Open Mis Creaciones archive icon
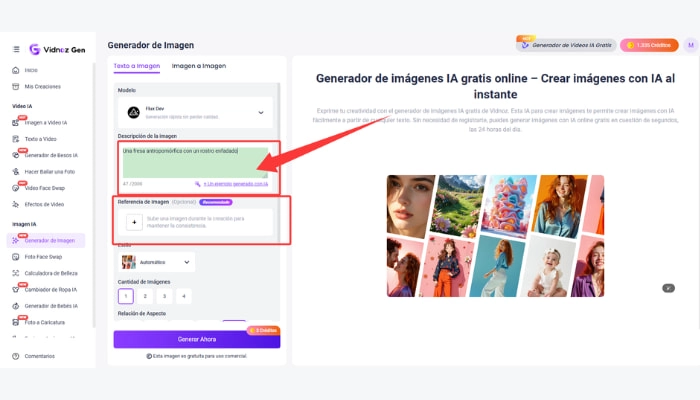The image size is (700, 400). (x=16, y=87)
